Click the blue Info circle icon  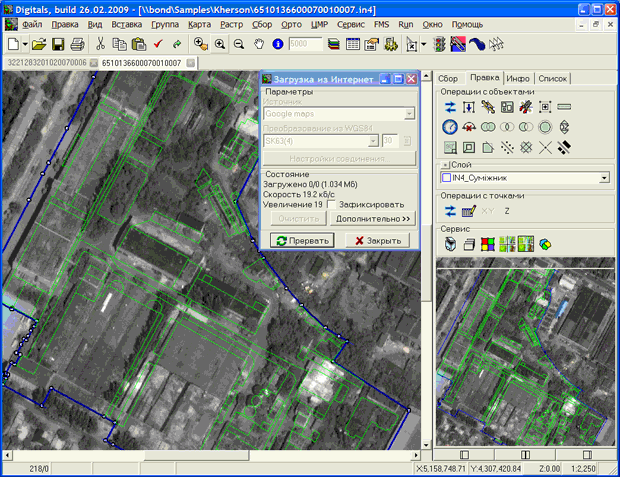(x=277, y=44)
